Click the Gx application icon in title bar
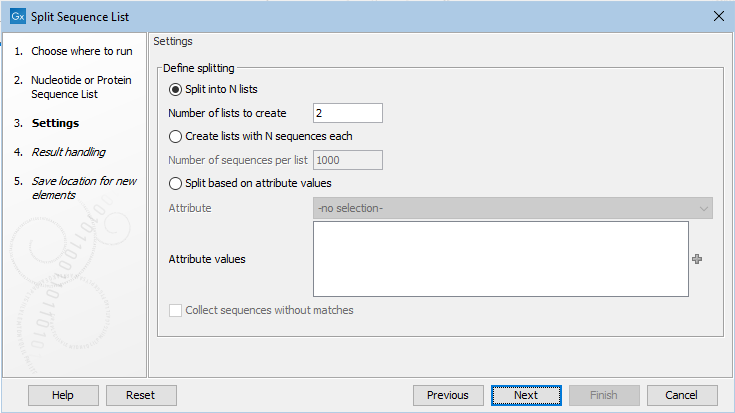 click(x=16, y=16)
